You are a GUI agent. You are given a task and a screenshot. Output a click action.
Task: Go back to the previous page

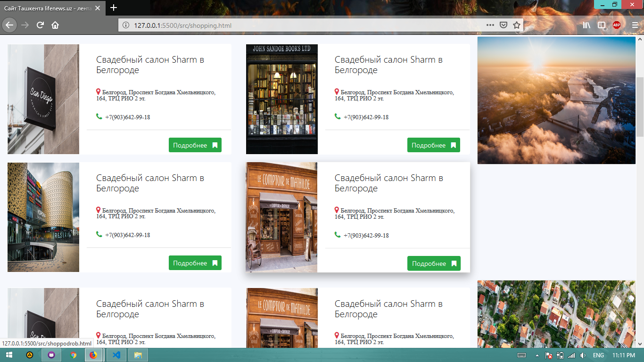pyautogui.click(x=9, y=25)
